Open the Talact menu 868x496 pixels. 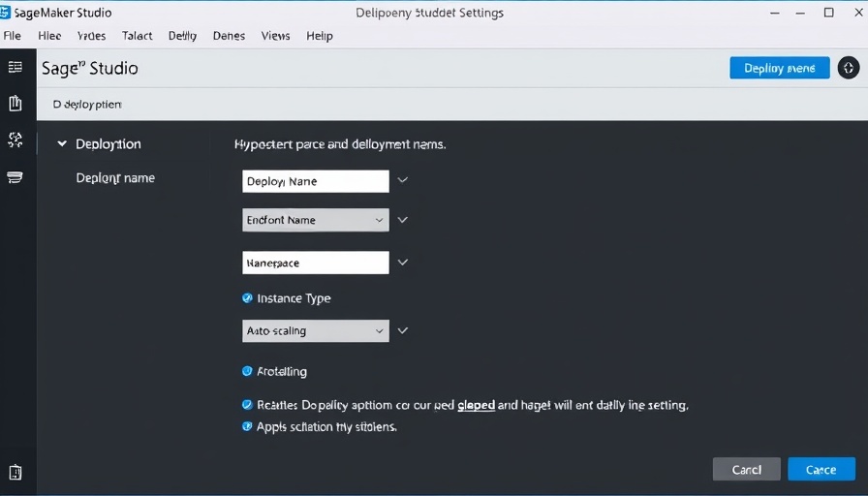pos(137,36)
